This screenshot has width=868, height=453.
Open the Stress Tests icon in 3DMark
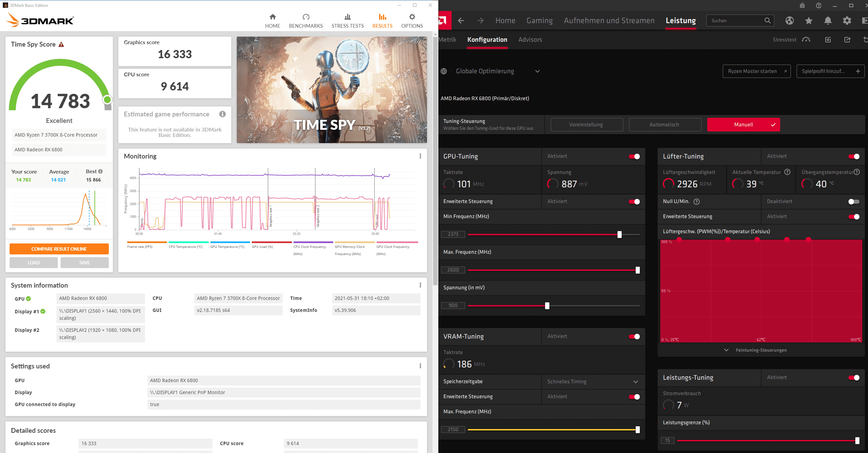coord(347,17)
